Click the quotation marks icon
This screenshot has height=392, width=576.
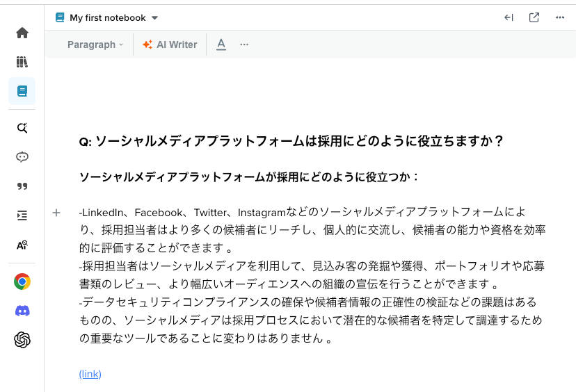[22, 186]
